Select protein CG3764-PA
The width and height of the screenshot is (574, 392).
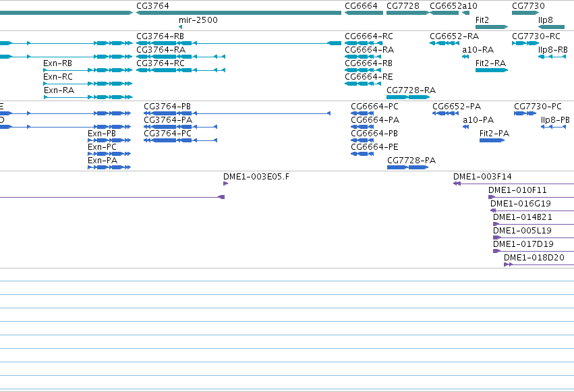pos(181,127)
